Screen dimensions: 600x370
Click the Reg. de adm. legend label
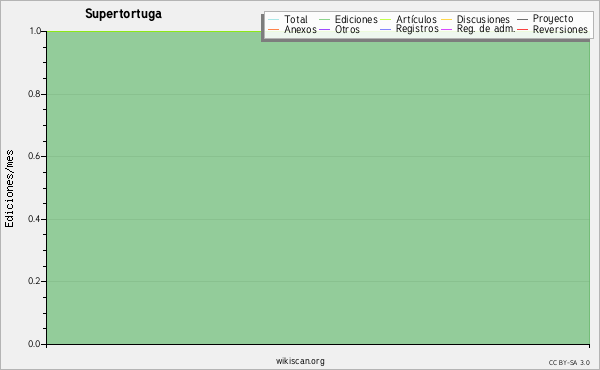tap(486, 29)
